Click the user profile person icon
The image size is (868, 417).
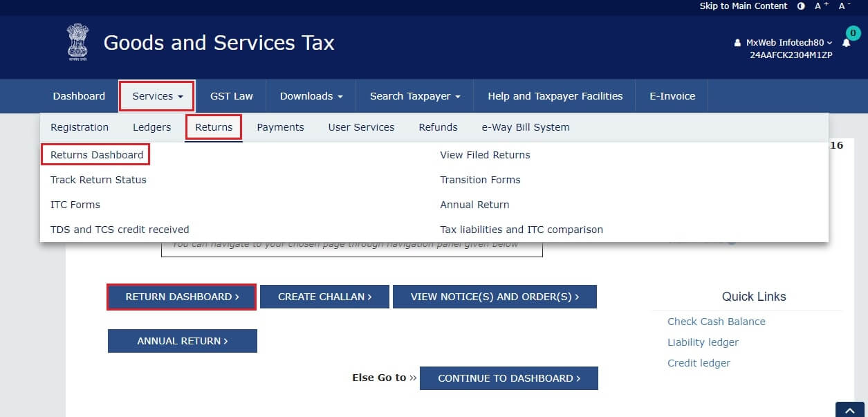pos(737,41)
